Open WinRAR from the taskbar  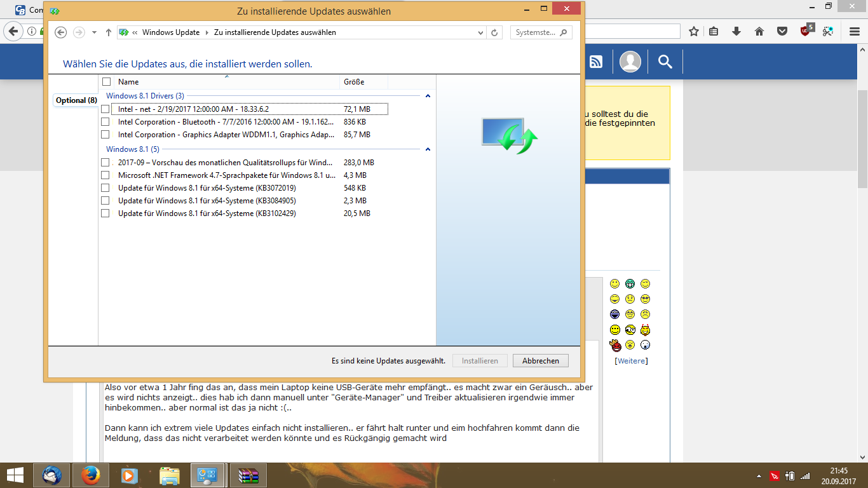pyautogui.click(x=248, y=475)
